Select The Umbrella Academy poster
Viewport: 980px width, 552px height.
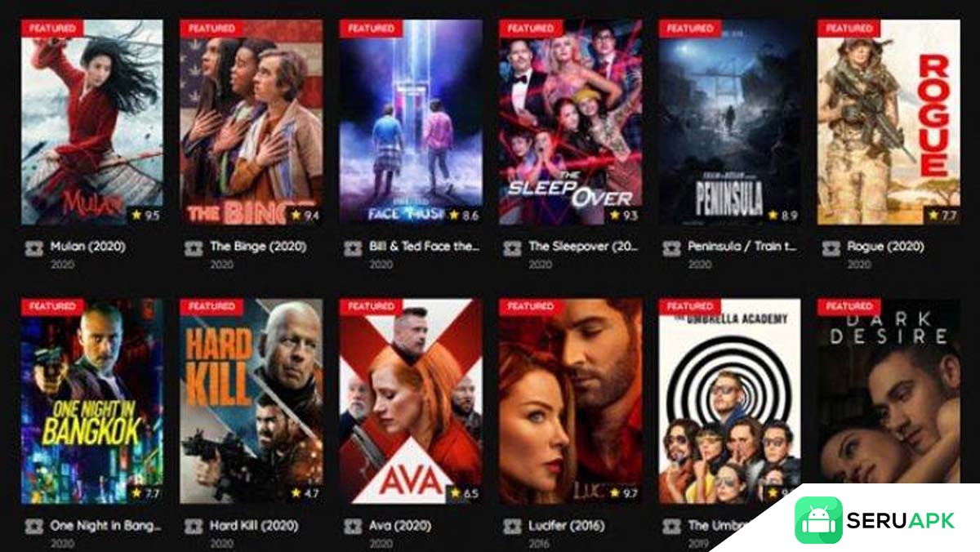pyautogui.click(x=729, y=401)
